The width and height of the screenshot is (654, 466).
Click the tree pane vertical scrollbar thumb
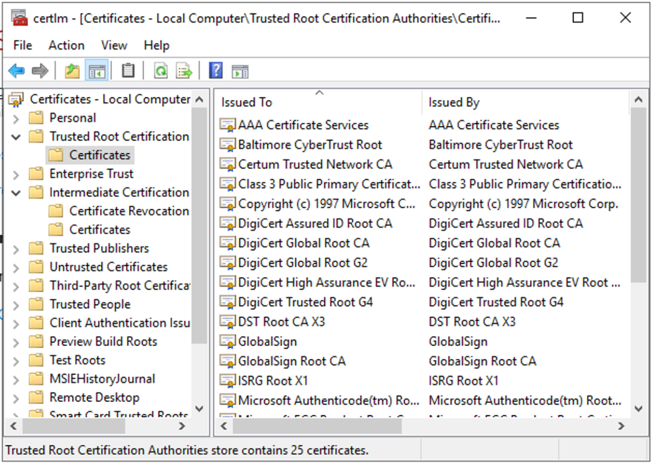[x=199, y=225]
